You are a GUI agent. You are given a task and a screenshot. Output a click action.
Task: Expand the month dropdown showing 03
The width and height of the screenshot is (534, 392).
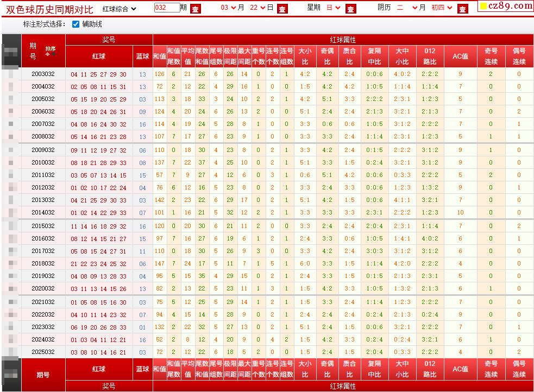[x=228, y=8]
